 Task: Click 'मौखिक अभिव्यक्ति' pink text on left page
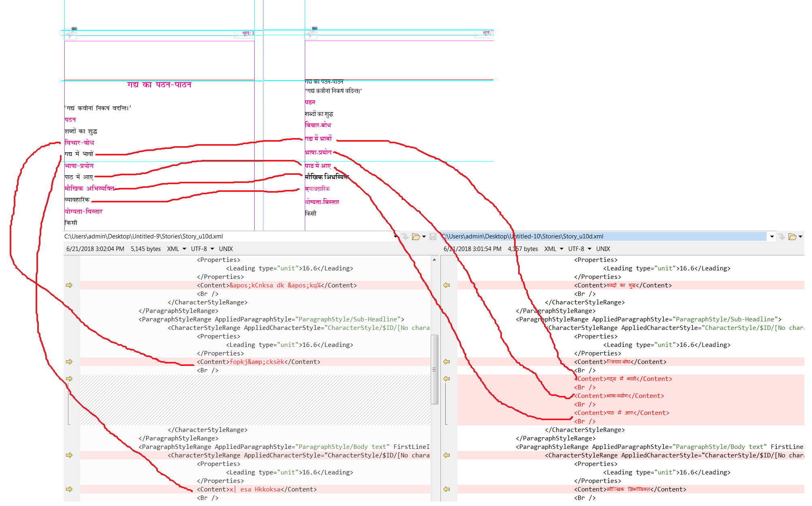[89, 188]
